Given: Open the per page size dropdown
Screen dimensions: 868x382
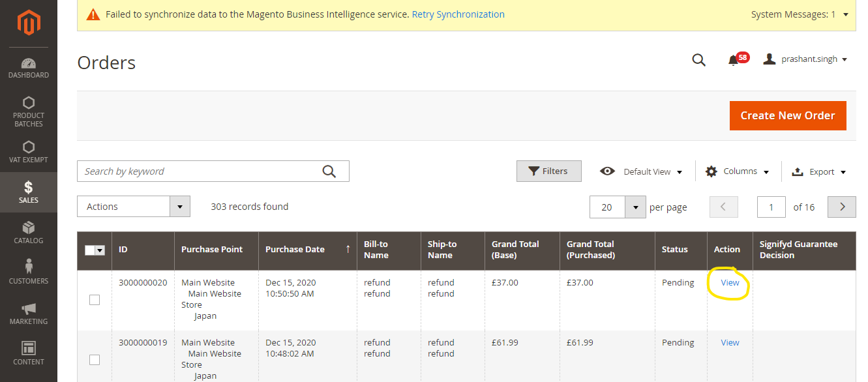Looking at the screenshot, I should (x=635, y=207).
